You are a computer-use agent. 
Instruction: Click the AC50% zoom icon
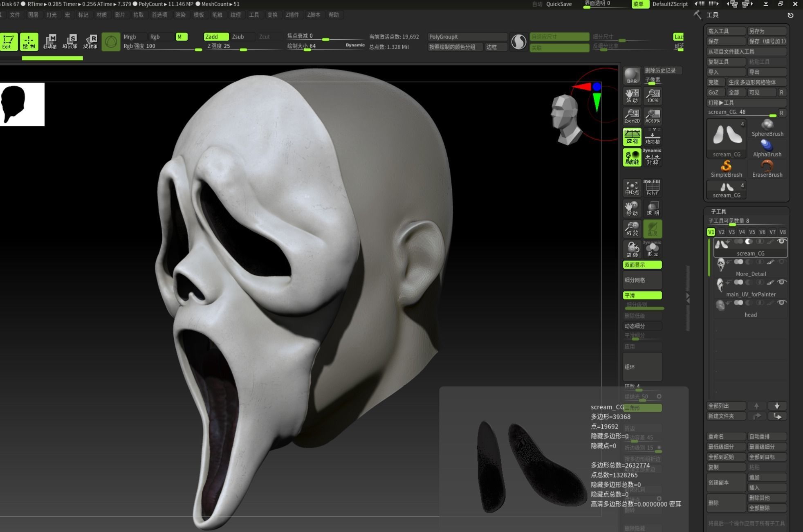tap(652, 116)
